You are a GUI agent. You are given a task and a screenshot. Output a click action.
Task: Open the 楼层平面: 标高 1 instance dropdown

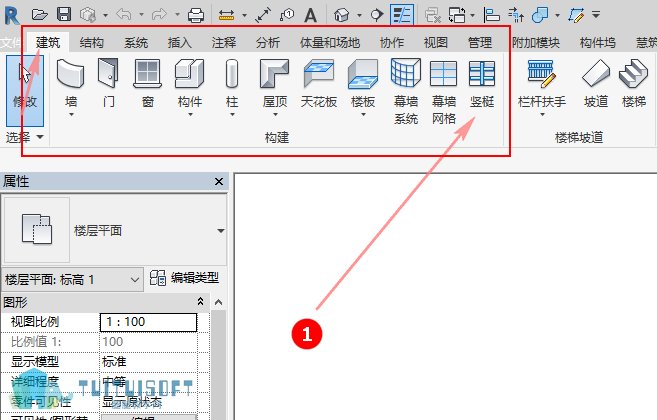(x=73, y=280)
